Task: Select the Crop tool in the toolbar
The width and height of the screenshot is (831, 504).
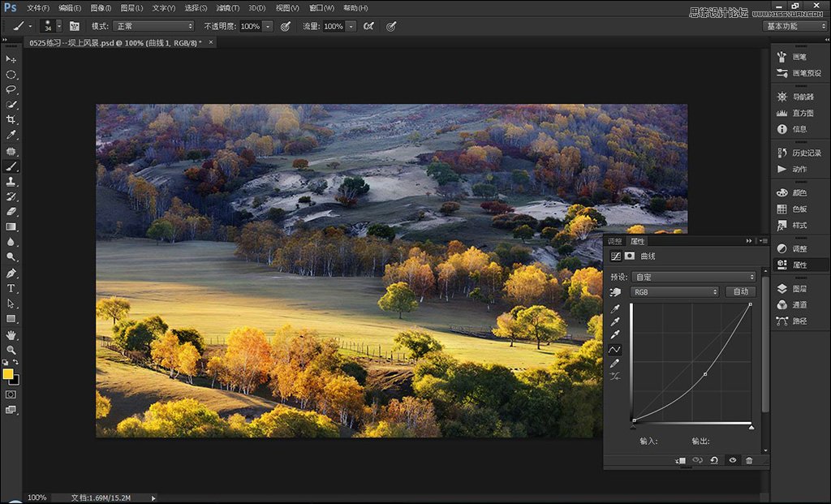Action: coord(11,119)
